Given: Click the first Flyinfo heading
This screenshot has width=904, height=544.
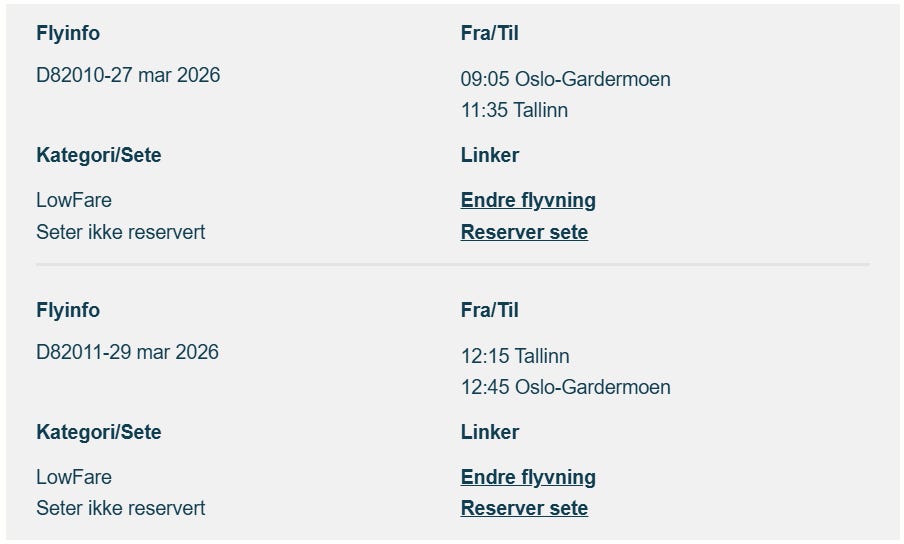Looking at the screenshot, I should point(68,33).
